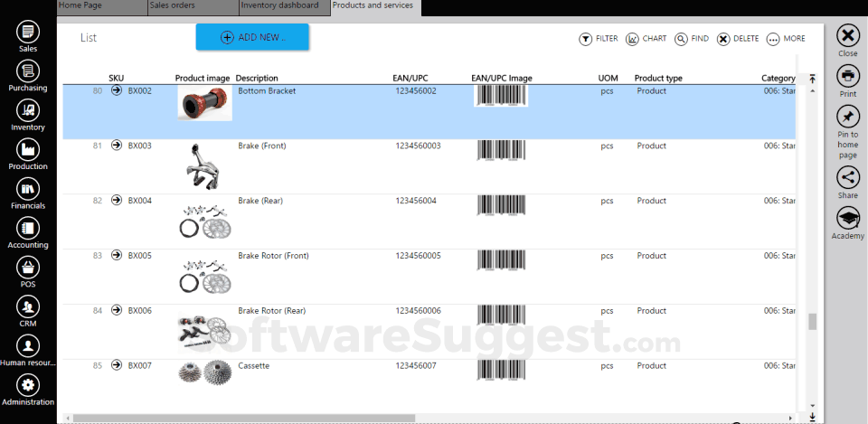
Task: Click the Print icon
Action: pos(847,76)
